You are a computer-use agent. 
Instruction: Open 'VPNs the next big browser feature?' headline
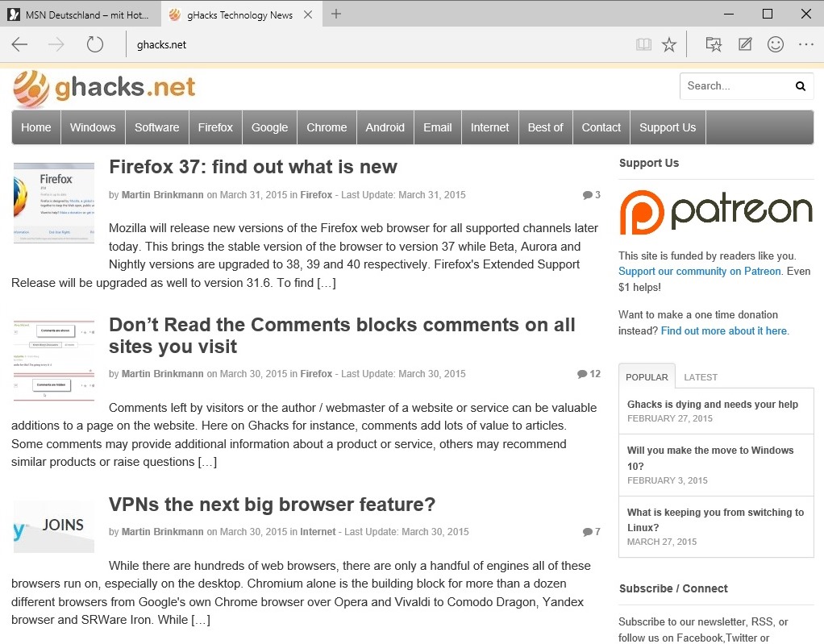pos(273,505)
